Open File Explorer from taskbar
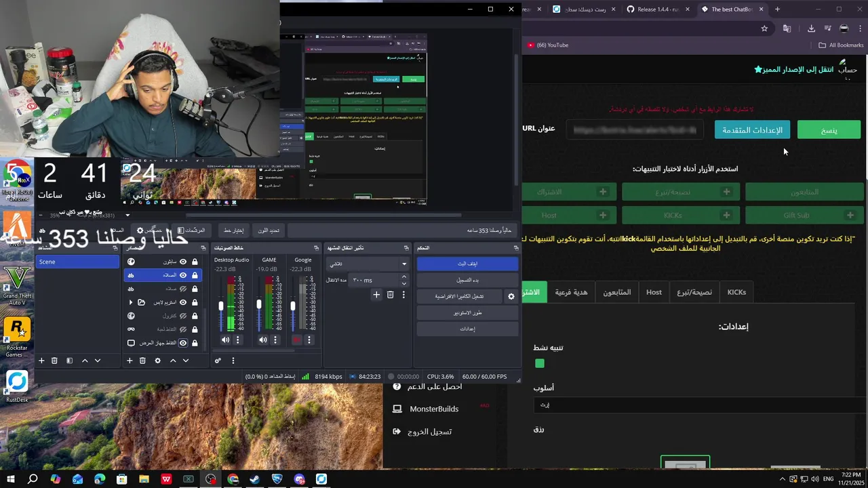 [144, 479]
